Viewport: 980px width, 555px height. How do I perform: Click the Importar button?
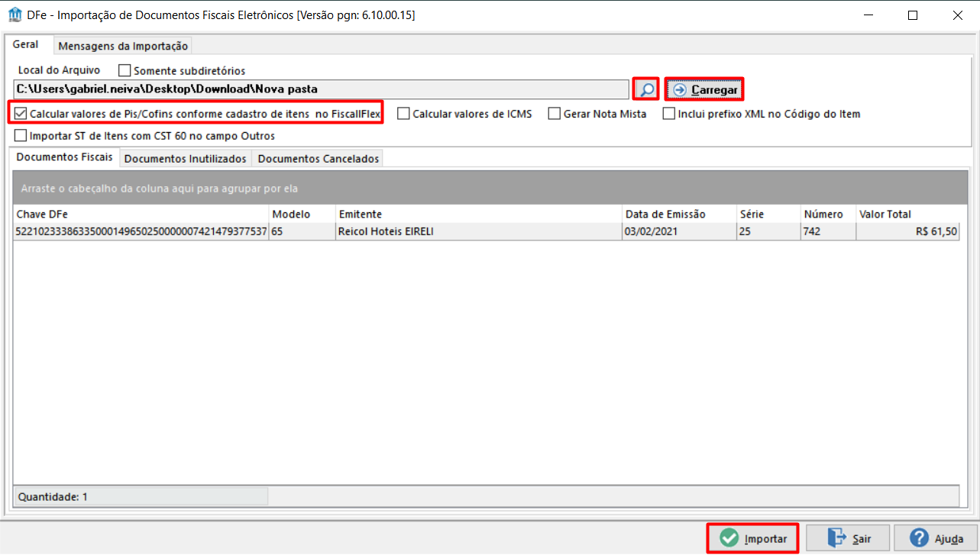click(752, 538)
